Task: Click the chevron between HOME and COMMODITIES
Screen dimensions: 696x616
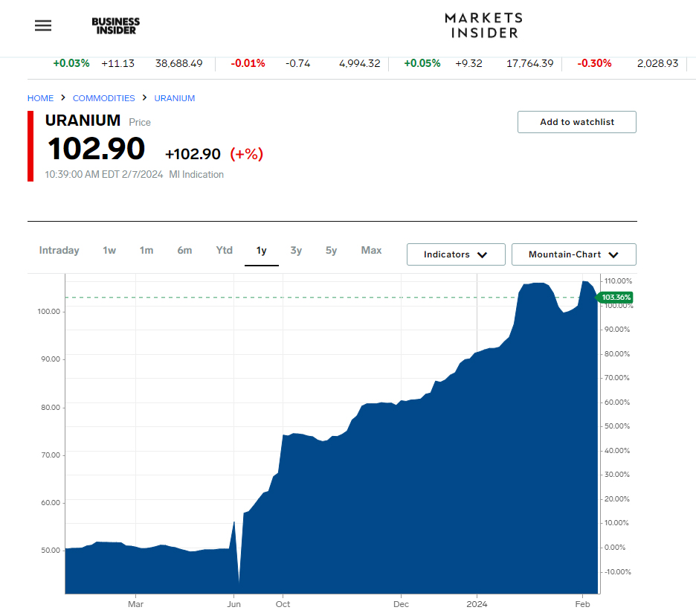Action: (x=62, y=97)
